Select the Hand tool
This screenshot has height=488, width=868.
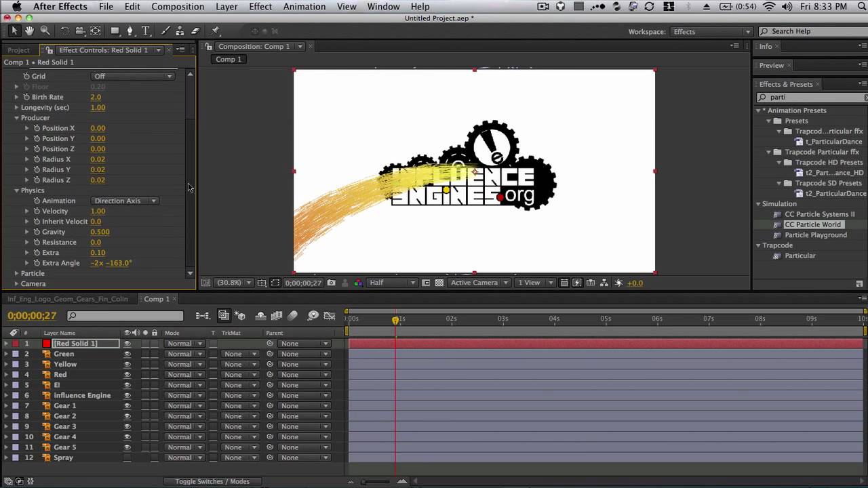[x=30, y=31]
